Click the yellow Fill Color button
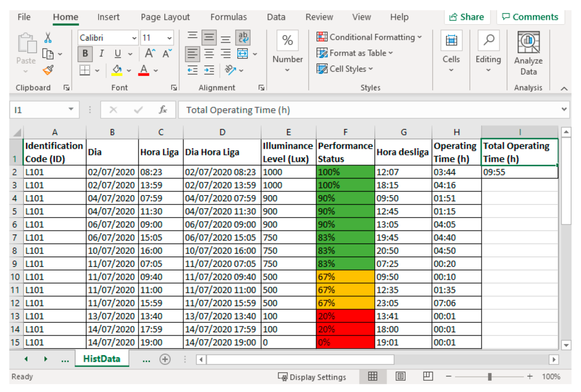 click(117, 70)
